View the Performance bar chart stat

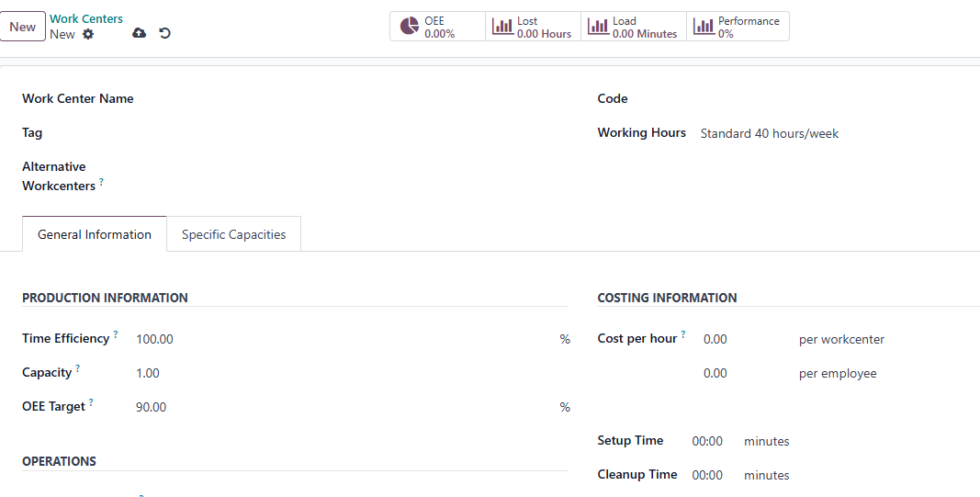pyautogui.click(x=738, y=27)
